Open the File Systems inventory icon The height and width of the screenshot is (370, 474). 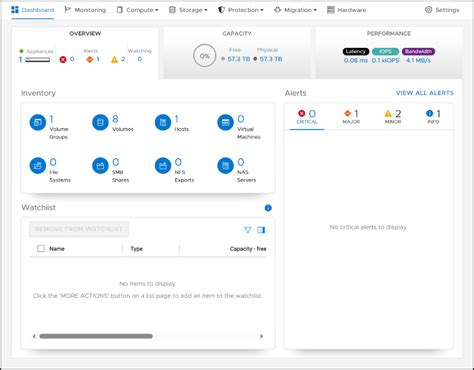click(38, 166)
